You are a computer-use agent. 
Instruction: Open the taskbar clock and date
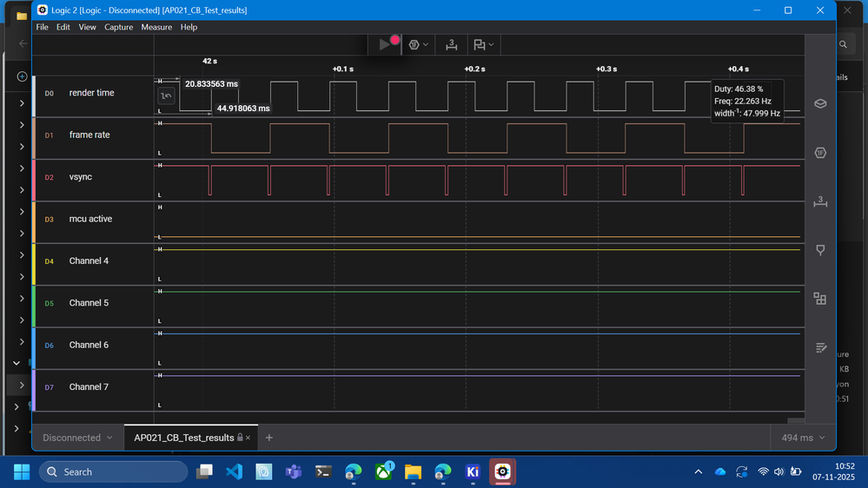[x=833, y=472]
